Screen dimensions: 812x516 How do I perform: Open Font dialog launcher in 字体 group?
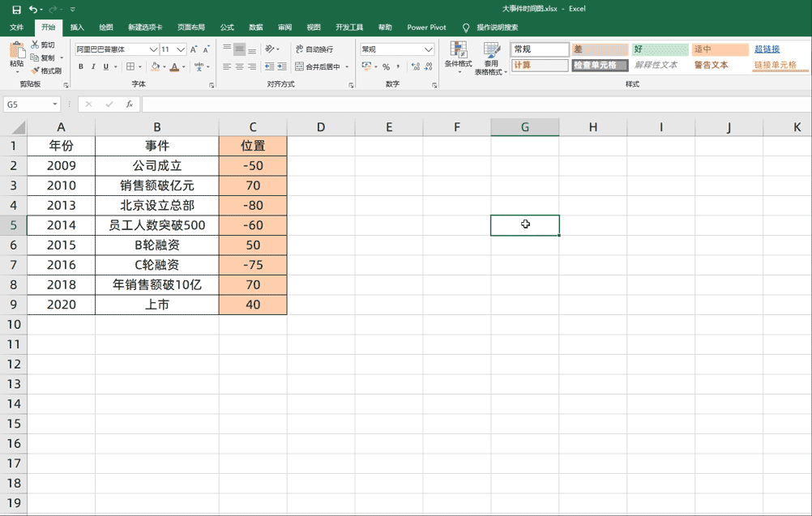tap(212, 85)
